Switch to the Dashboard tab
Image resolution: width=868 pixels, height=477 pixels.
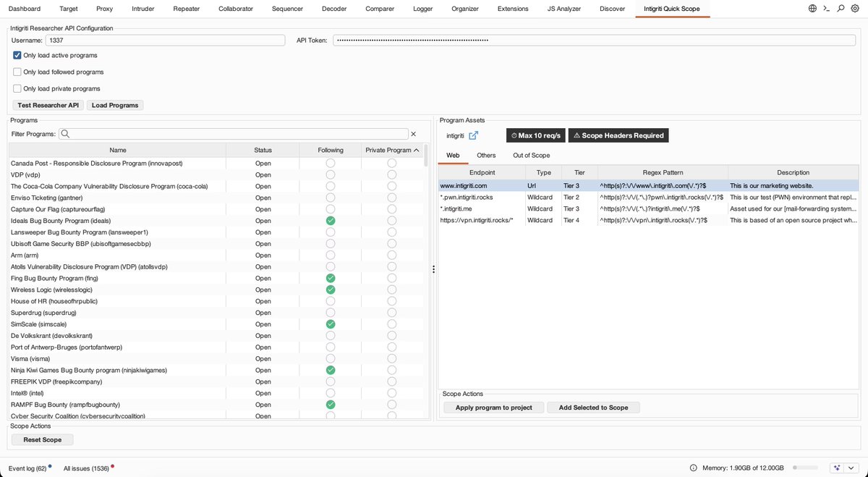pyautogui.click(x=25, y=9)
